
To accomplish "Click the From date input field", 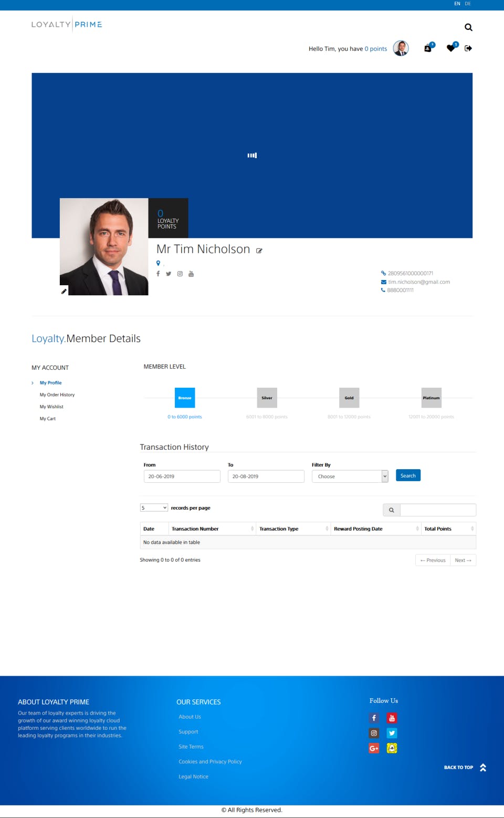I will tap(182, 476).
